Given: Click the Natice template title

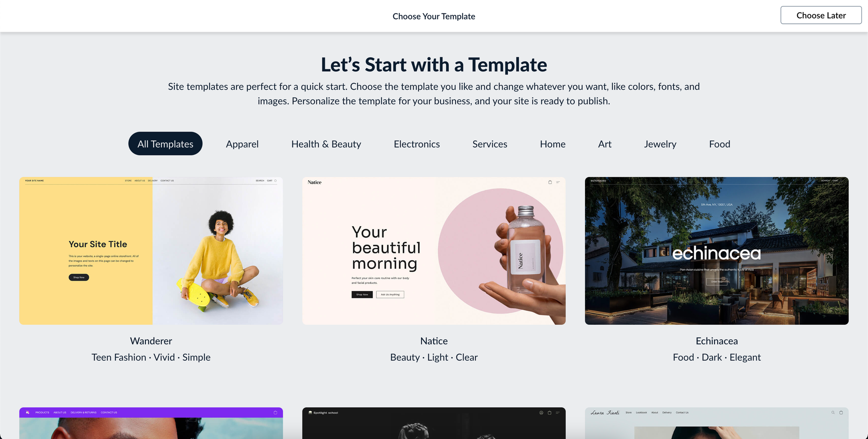Looking at the screenshot, I should [x=434, y=341].
